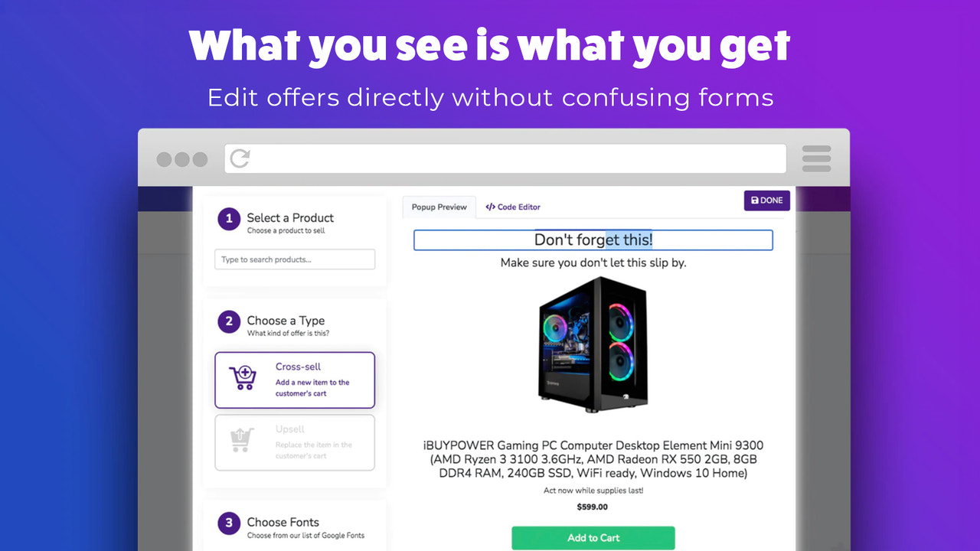Click the $599.00 price text
Viewport: 980px width, 551px height.
593,507
